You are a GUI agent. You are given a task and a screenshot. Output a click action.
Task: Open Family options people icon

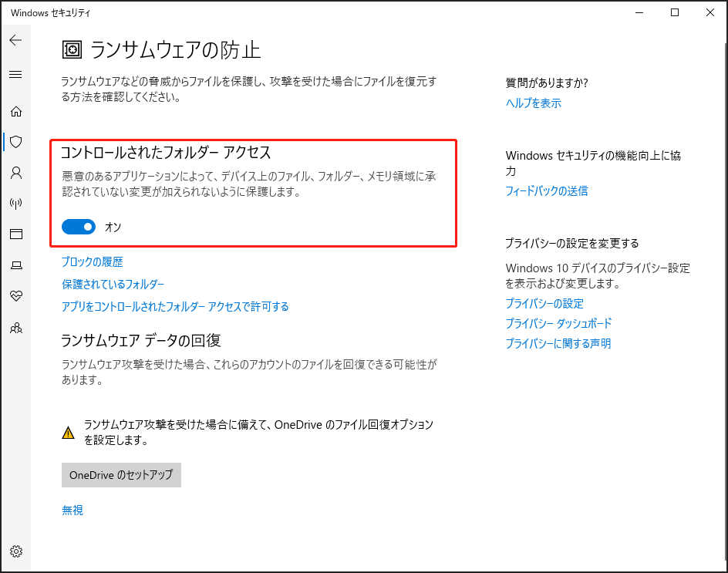(x=16, y=328)
